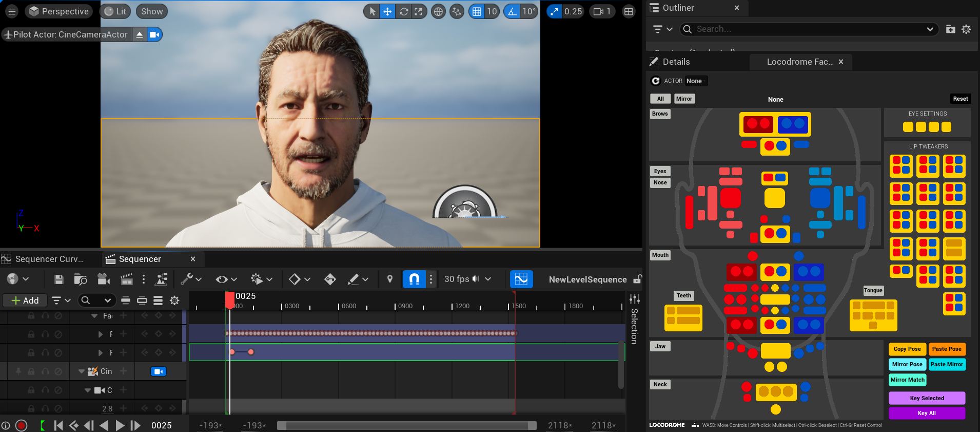The width and height of the screenshot is (980, 432).
Task: Open the ACTOR None dropdown
Action: pos(696,81)
